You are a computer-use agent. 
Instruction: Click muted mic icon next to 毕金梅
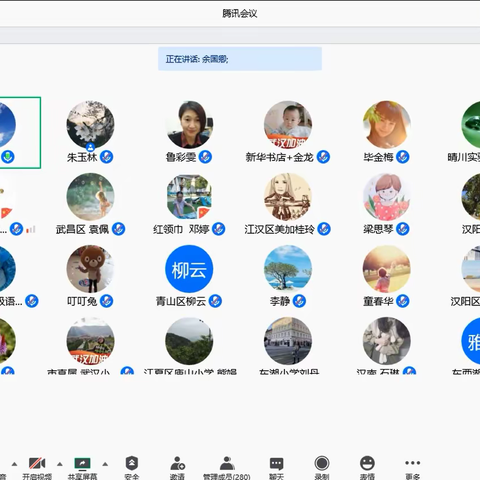coord(403,157)
